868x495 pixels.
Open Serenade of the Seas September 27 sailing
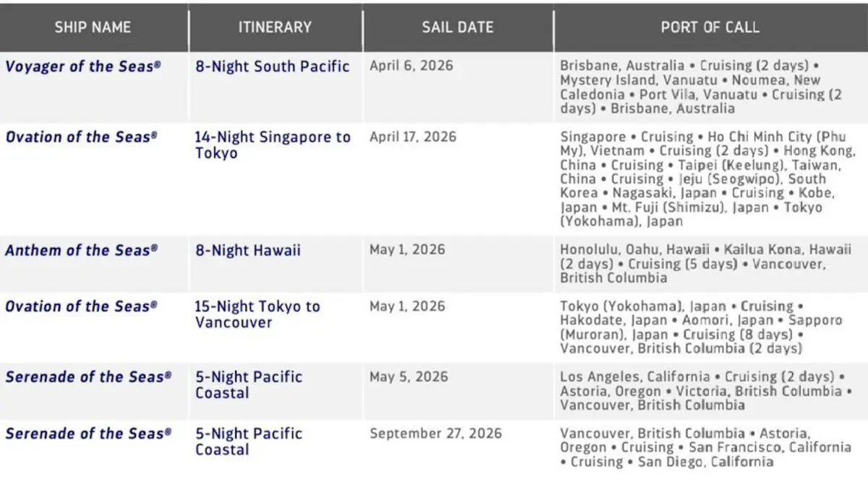[x=88, y=434]
